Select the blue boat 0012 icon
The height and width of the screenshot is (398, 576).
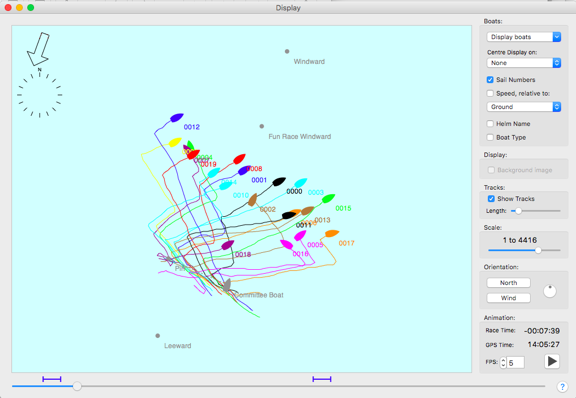pyautogui.click(x=177, y=118)
